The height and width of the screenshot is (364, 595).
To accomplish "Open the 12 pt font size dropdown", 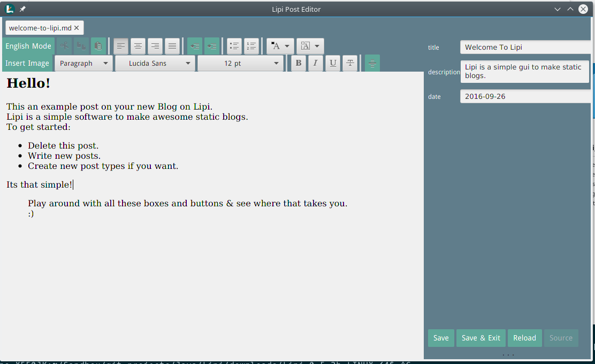I will 241,63.
